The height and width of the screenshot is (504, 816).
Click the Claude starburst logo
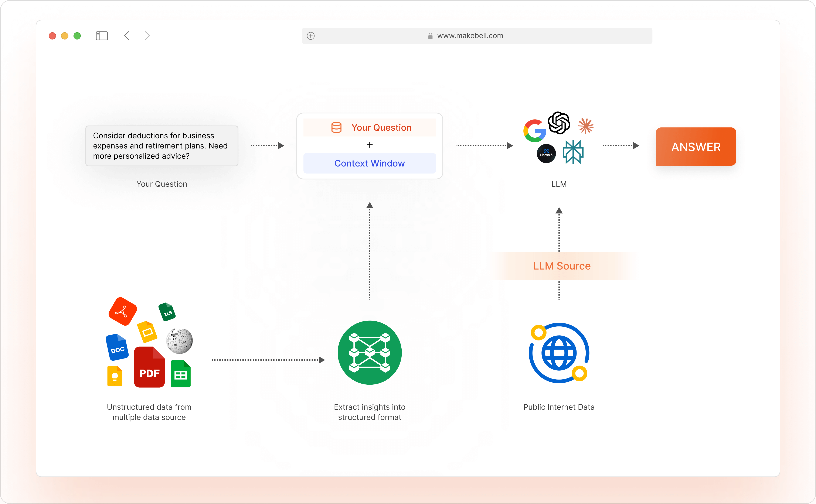586,126
